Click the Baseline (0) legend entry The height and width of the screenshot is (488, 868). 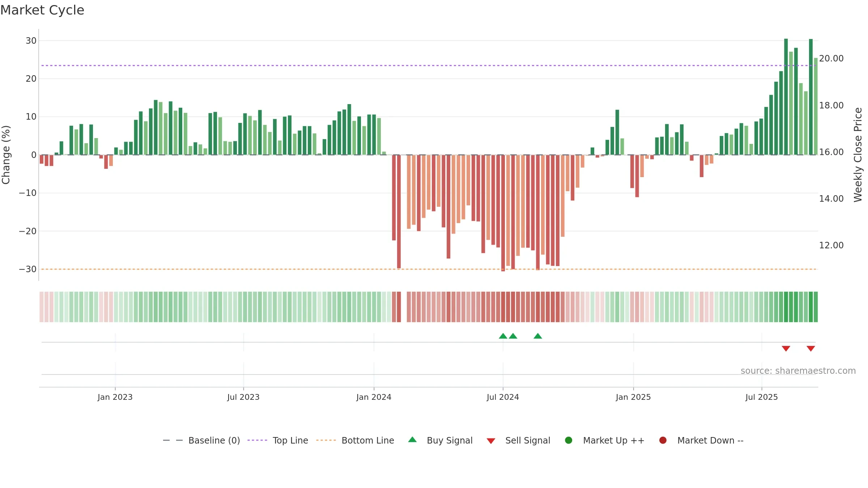tap(201, 440)
